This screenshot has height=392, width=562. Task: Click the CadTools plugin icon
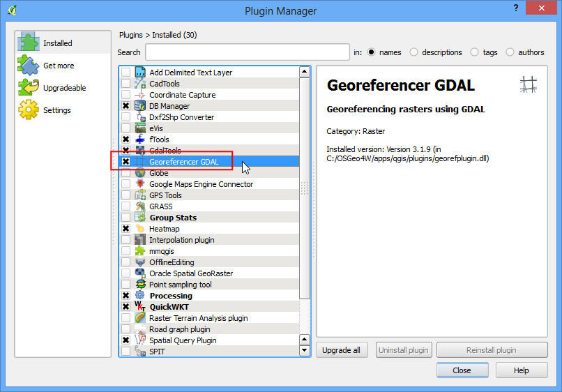[x=139, y=83]
